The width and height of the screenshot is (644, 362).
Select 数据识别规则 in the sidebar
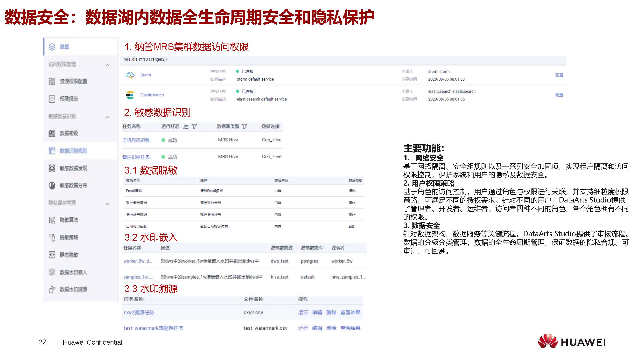tap(73, 151)
